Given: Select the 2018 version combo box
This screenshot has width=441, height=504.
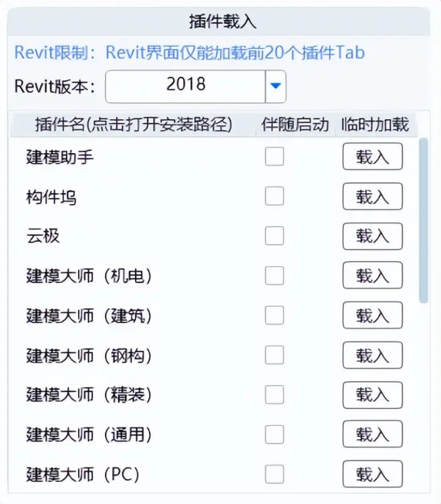Looking at the screenshot, I should coord(195,86).
